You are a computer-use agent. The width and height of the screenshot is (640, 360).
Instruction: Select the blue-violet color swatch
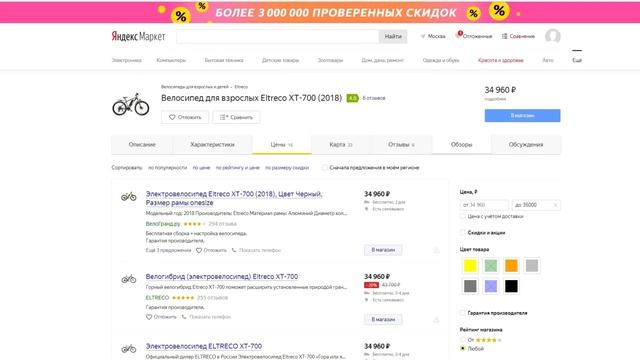click(491, 286)
